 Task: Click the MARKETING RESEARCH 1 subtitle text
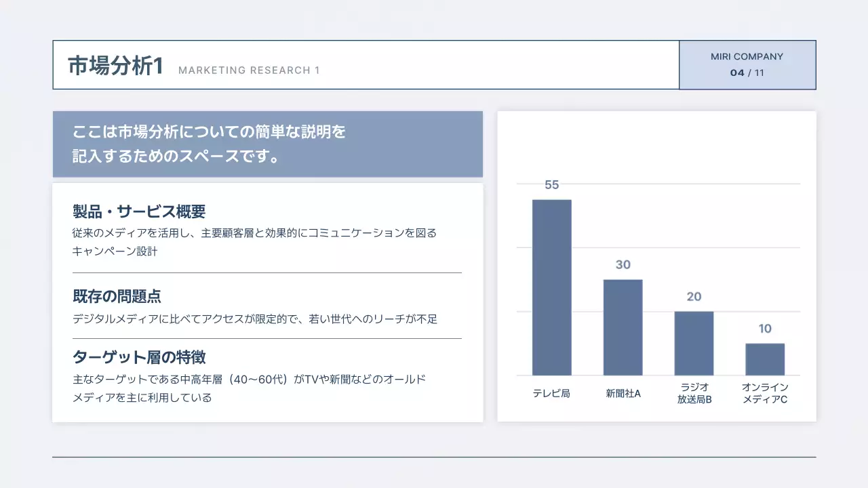(250, 70)
